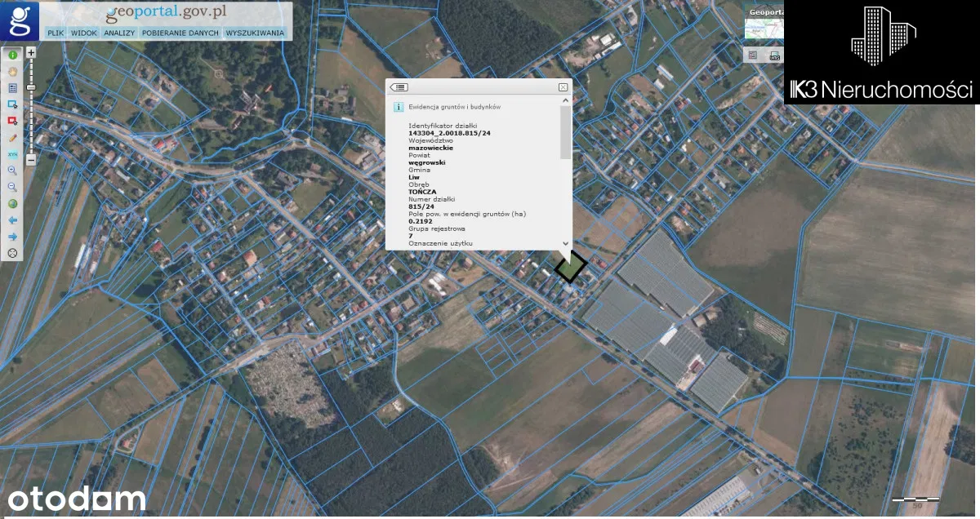Open the WYSZUKIWANIA menu

255,33
